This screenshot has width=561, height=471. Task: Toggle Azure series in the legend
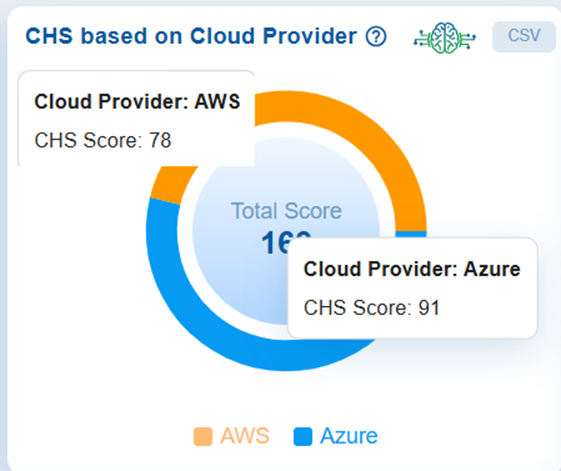336,436
